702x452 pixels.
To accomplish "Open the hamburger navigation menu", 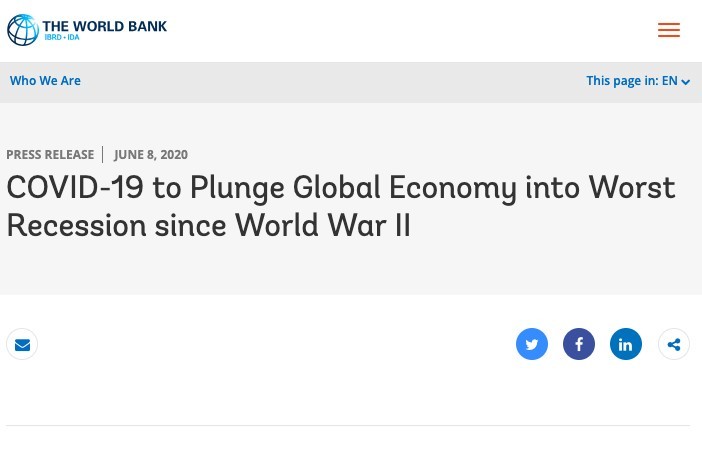I will pos(668,30).
